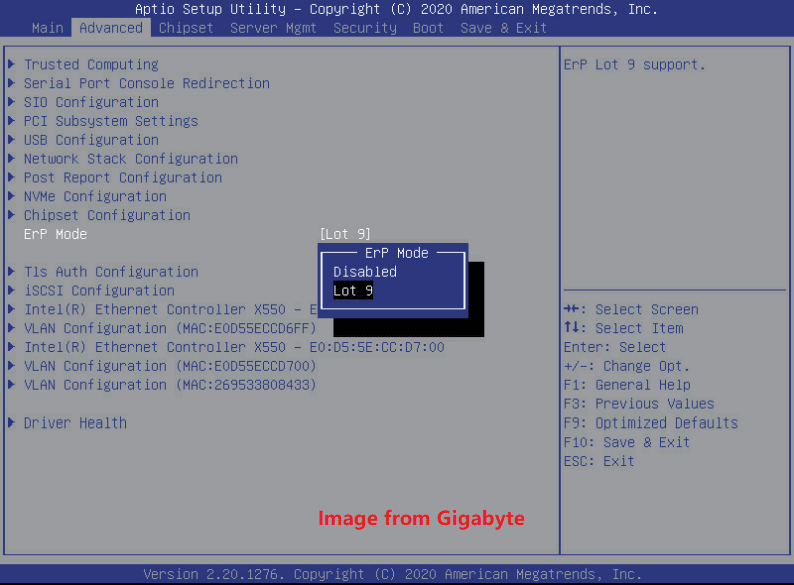Switch to the Main tab
Image resolution: width=794 pixels, height=585 pixels.
48,28
